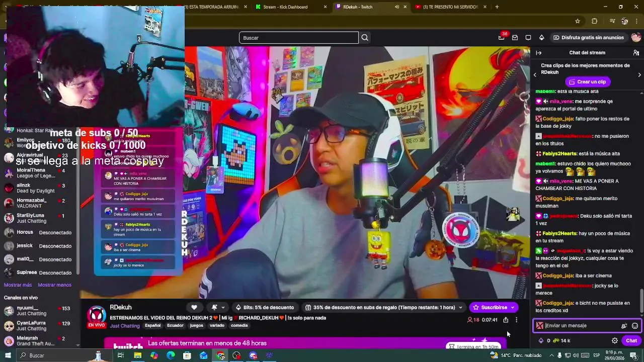Open Microsoft Edge from the taskbar
The image size is (644, 362).
pos(171,355)
